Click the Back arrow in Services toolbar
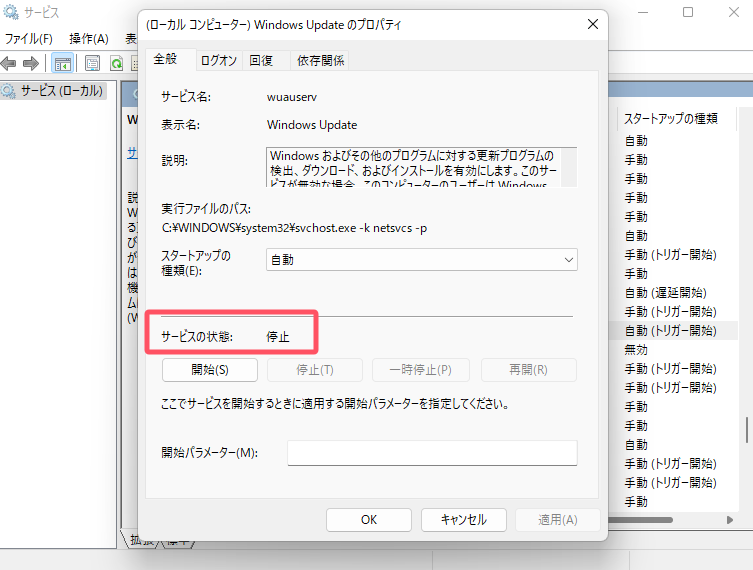753x570 pixels. (8, 63)
